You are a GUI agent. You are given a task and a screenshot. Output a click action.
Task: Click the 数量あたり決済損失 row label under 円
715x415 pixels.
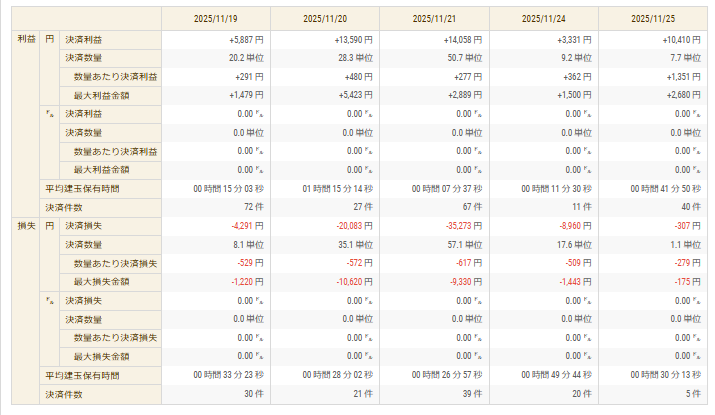click(115, 264)
